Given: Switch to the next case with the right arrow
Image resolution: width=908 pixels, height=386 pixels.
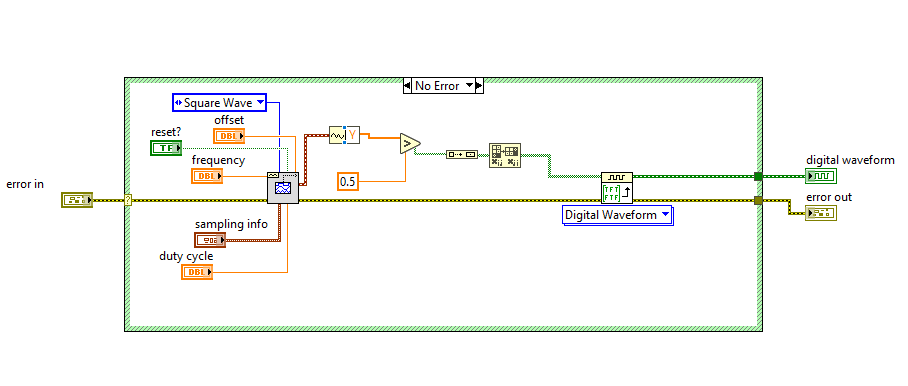Looking at the screenshot, I should click(x=478, y=86).
